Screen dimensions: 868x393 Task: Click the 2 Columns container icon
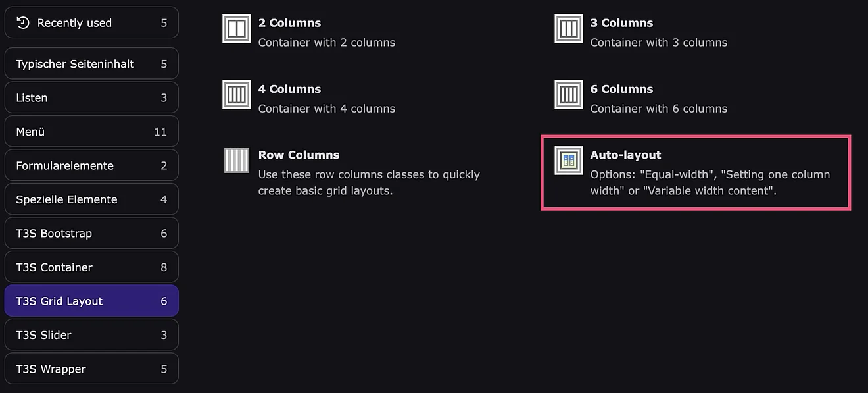[x=237, y=29]
